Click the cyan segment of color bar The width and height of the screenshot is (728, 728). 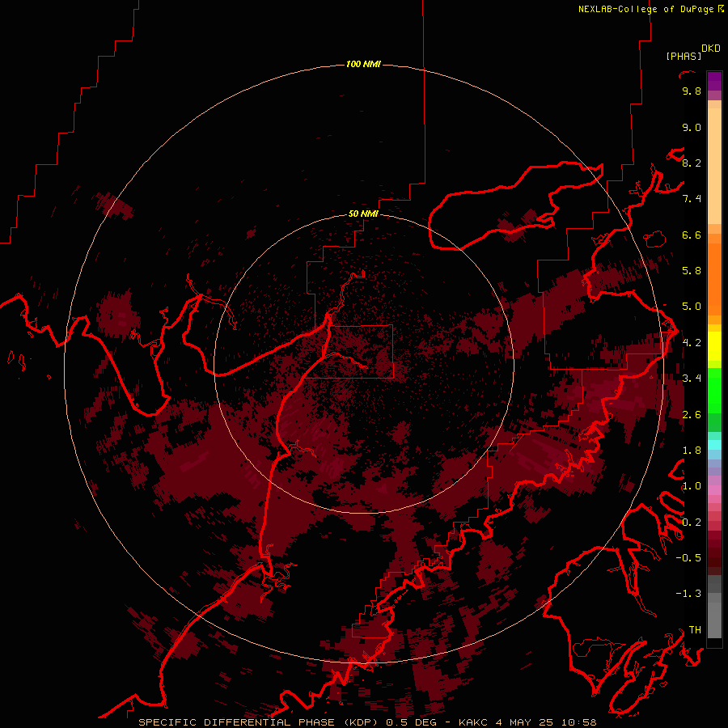714,445
